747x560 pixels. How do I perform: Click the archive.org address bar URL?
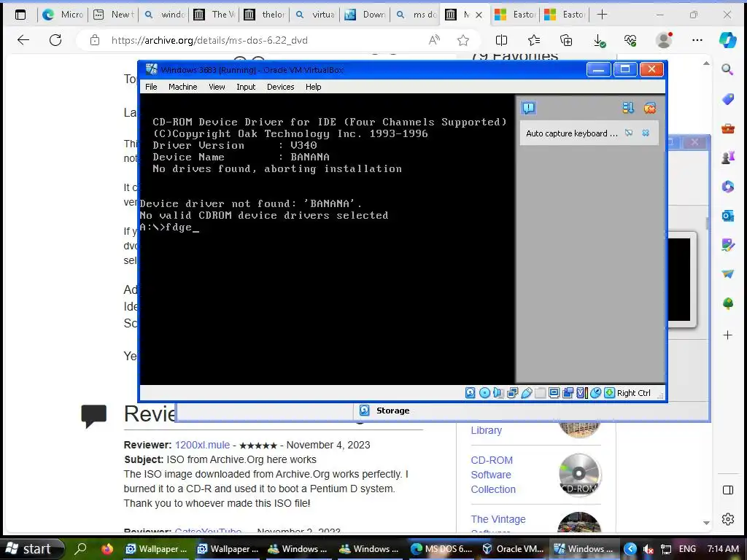click(x=209, y=41)
